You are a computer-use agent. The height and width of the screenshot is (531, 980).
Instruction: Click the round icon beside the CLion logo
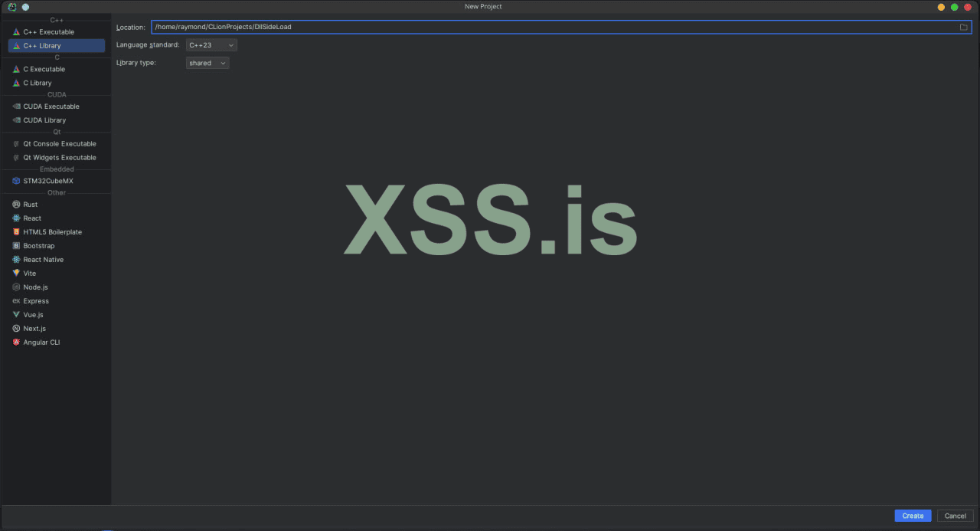(x=25, y=7)
